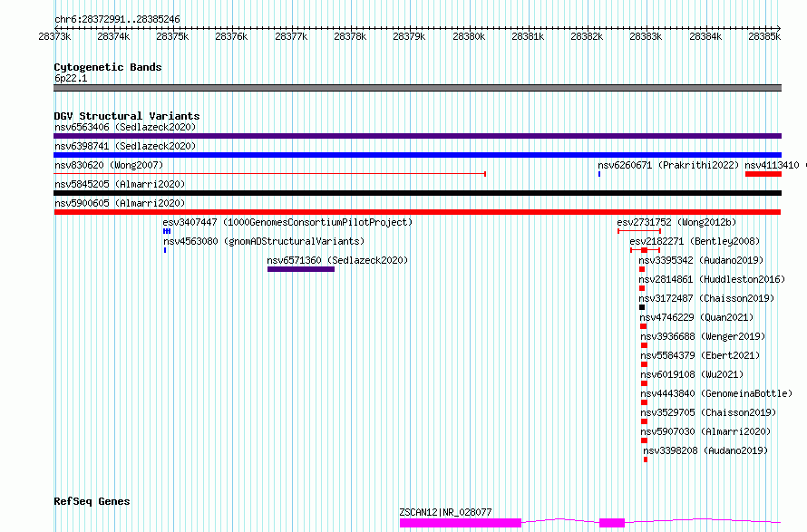The width and height of the screenshot is (807, 532).
Task: Click the red nsv4443840 variant square
Action: click(x=644, y=402)
